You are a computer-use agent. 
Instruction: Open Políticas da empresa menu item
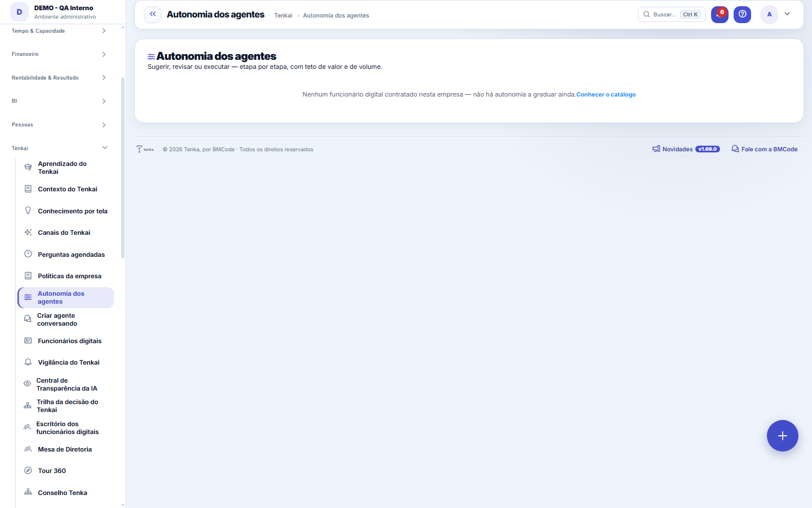pyautogui.click(x=66, y=276)
